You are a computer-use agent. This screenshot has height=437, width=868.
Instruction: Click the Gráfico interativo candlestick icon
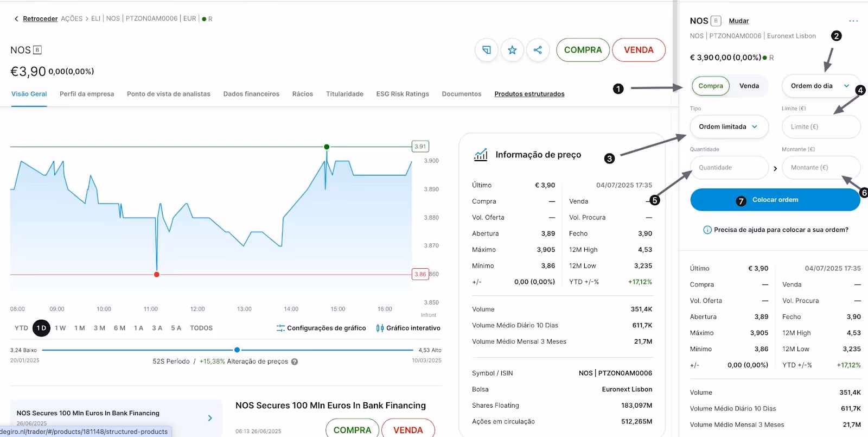tap(380, 328)
